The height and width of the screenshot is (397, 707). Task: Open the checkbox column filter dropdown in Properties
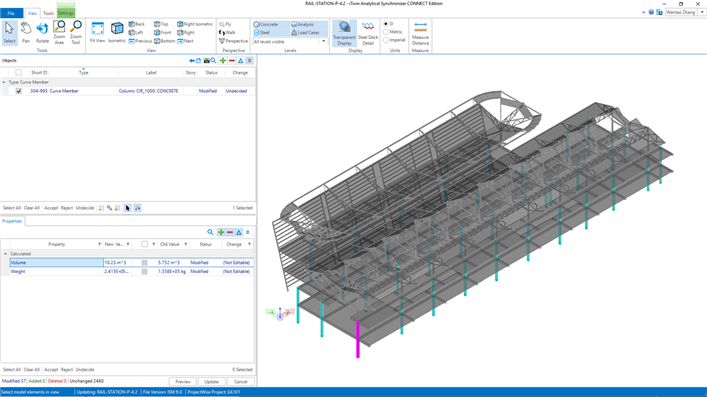tap(153, 244)
